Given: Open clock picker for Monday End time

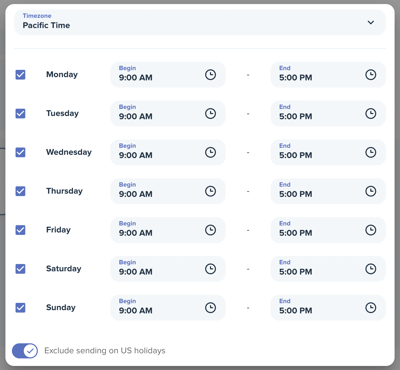Looking at the screenshot, I should (x=371, y=75).
